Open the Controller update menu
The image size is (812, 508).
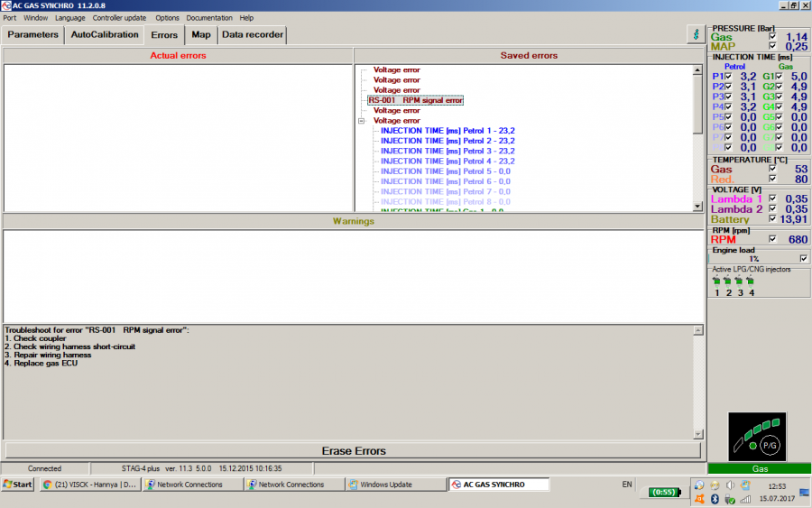coord(119,17)
